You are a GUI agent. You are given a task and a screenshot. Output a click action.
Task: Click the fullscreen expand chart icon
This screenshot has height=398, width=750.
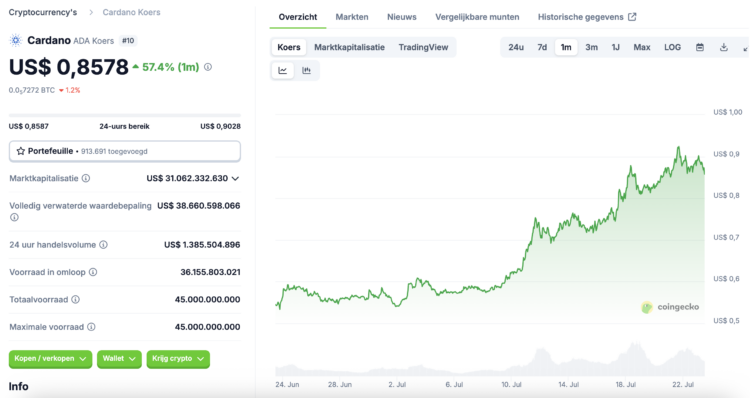(746, 48)
